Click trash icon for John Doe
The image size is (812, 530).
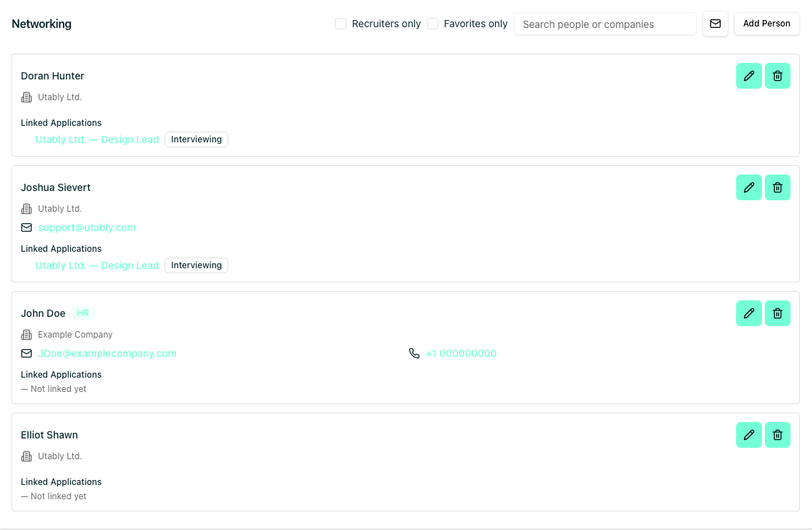point(777,313)
